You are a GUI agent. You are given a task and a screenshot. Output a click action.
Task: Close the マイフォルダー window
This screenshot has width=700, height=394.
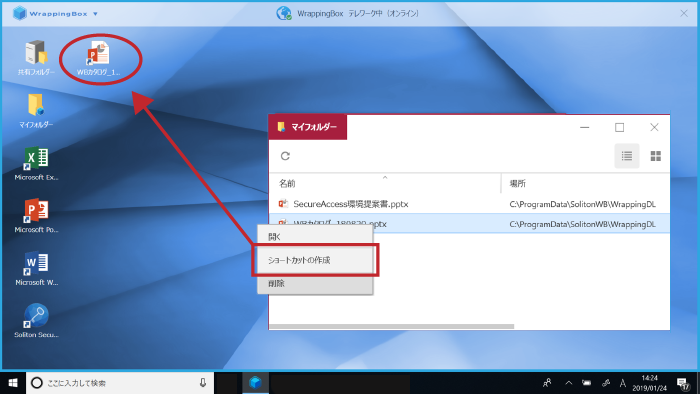[x=654, y=128]
